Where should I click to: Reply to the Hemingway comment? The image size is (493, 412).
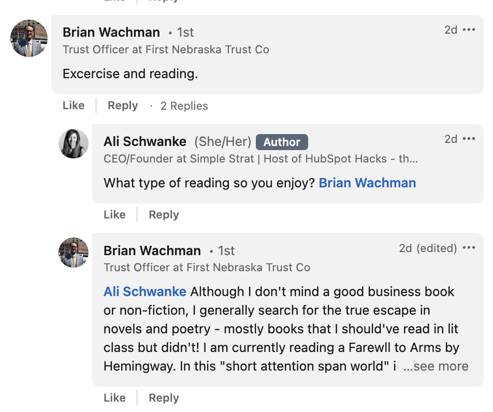(164, 398)
